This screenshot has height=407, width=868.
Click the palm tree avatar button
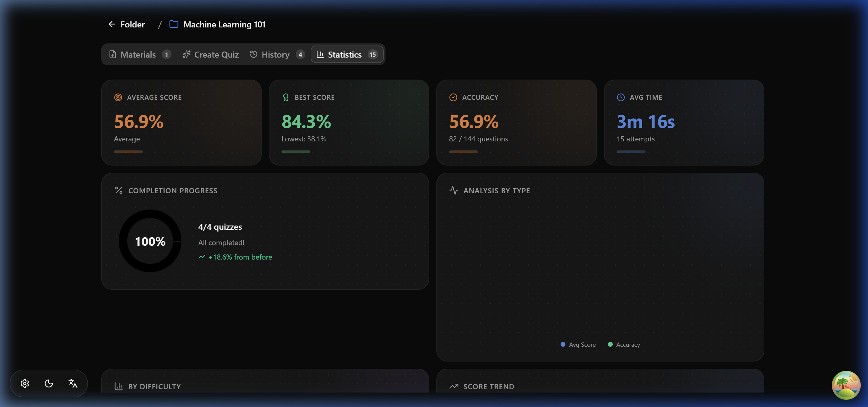tap(846, 385)
